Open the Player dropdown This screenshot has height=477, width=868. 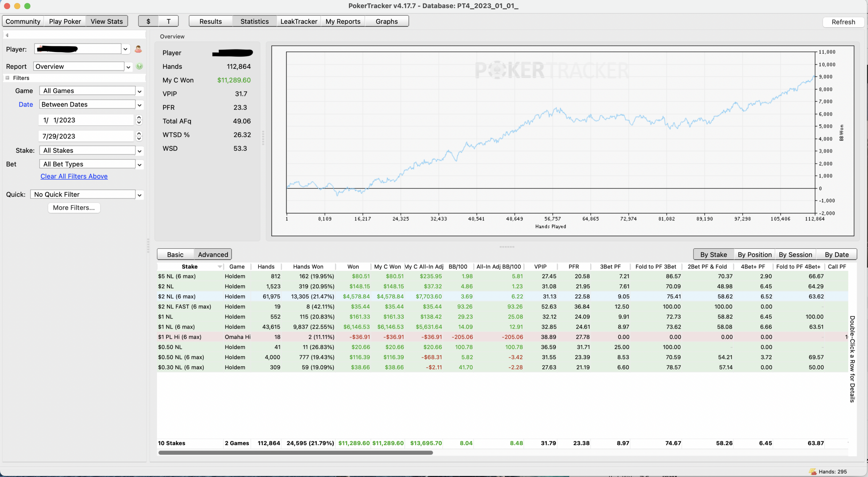125,49
